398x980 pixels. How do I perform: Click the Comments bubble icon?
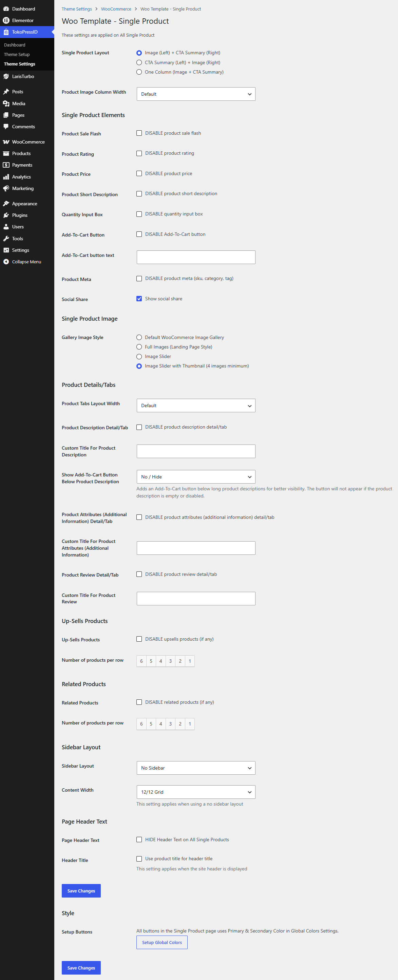click(x=6, y=127)
